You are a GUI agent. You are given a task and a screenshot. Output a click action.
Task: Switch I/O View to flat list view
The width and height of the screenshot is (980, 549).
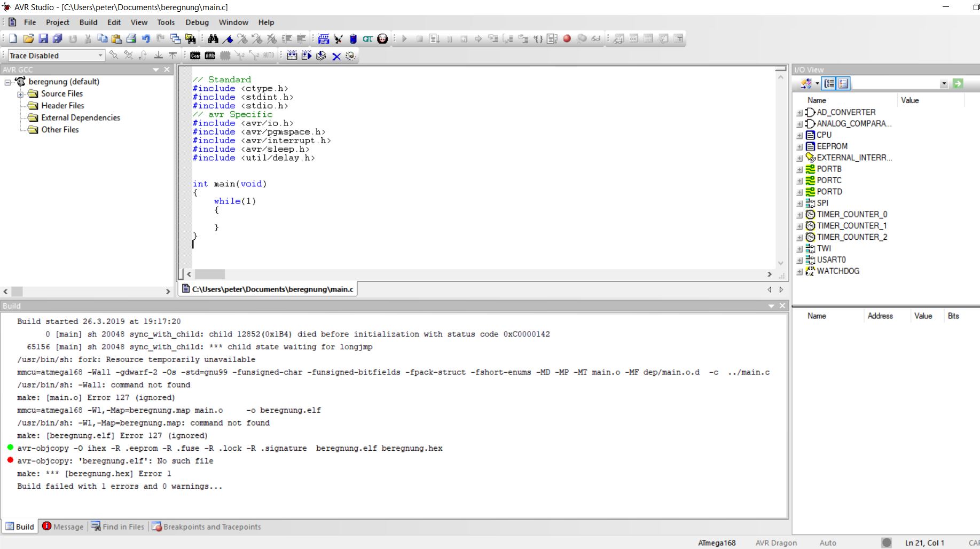click(843, 83)
